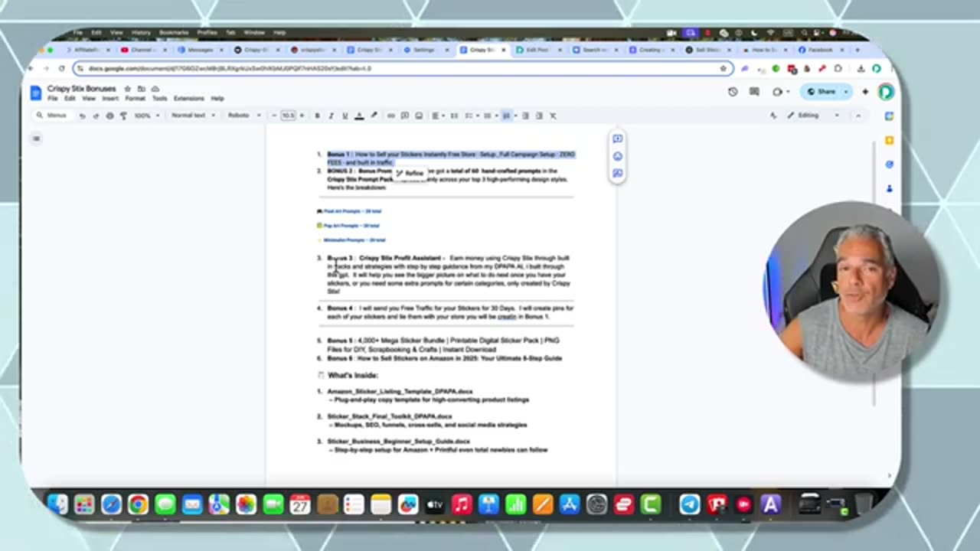Add a comment from the margin button
980x551 pixels.
tap(617, 139)
